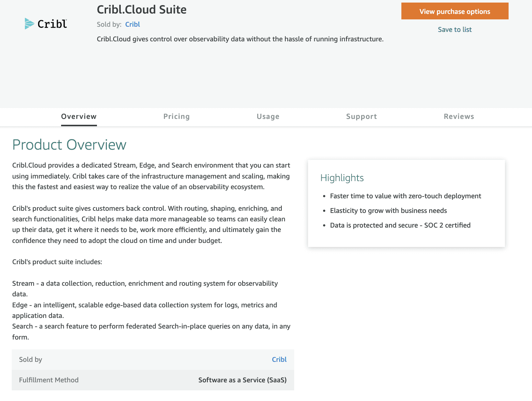532x401 pixels.
Task: Go to the Support tab
Action: pos(361,117)
